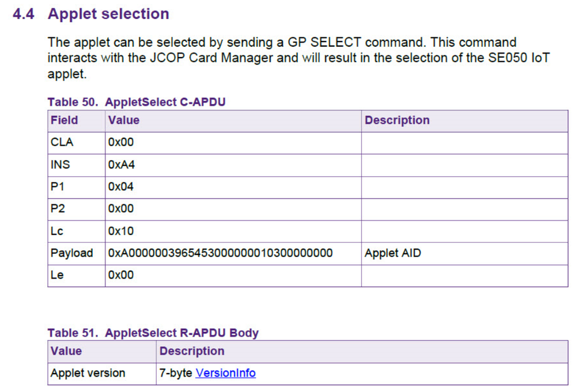
Task: Click the Le field cell
Action: pyautogui.click(x=57, y=275)
